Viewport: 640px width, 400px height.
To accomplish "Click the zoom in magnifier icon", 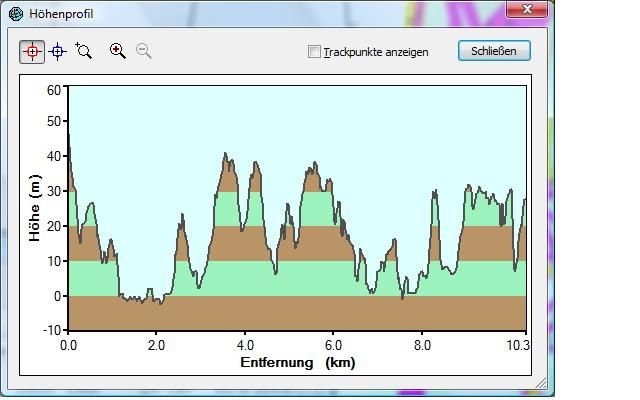I will coord(118,51).
